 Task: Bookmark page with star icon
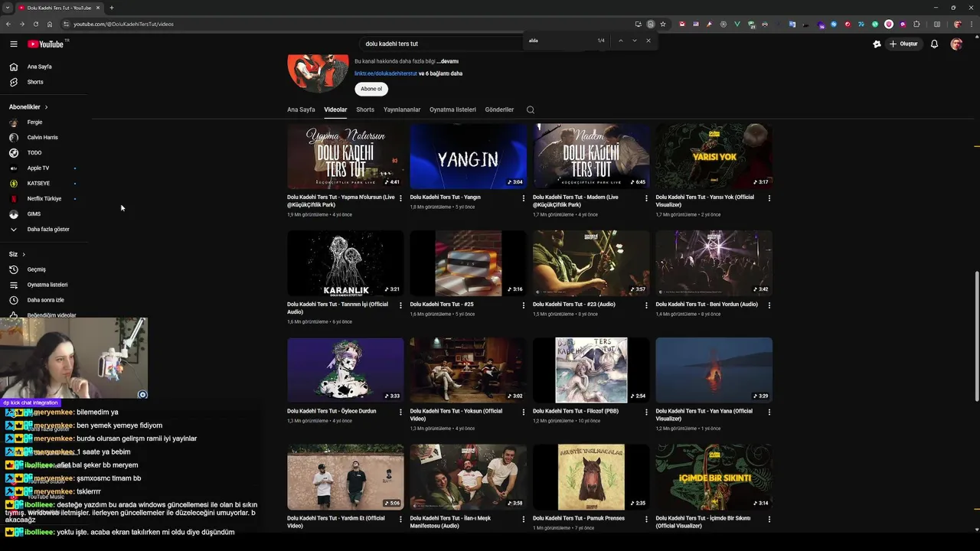(663, 24)
